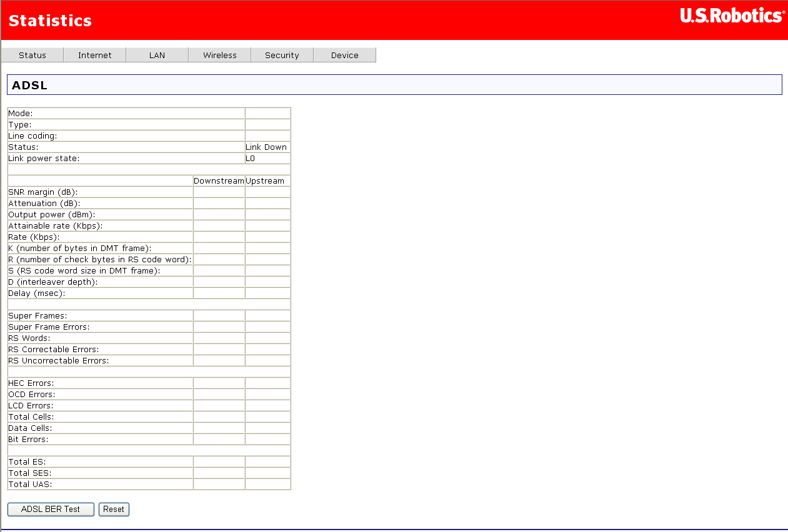
Task: Click the Super Frame Errors: label
Action: click(x=49, y=327)
